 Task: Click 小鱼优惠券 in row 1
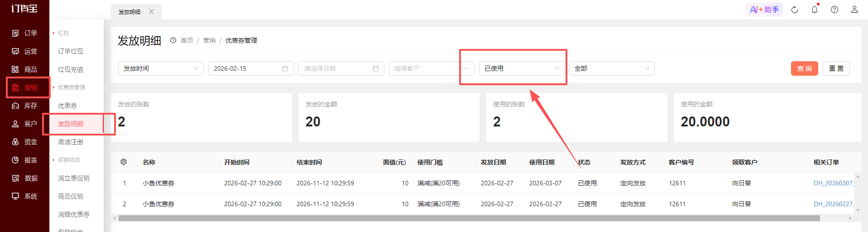[x=158, y=183]
